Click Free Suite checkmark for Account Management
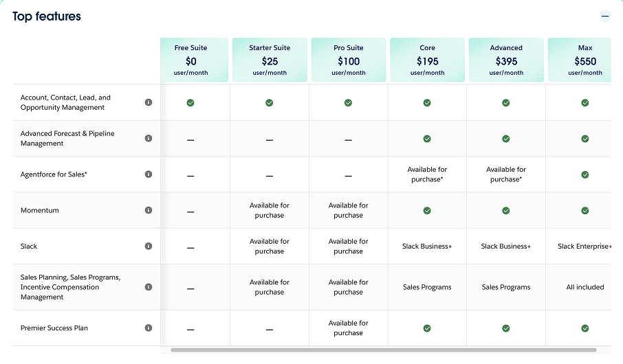Image resolution: width=623 pixels, height=364 pixels. coord(190,103)
